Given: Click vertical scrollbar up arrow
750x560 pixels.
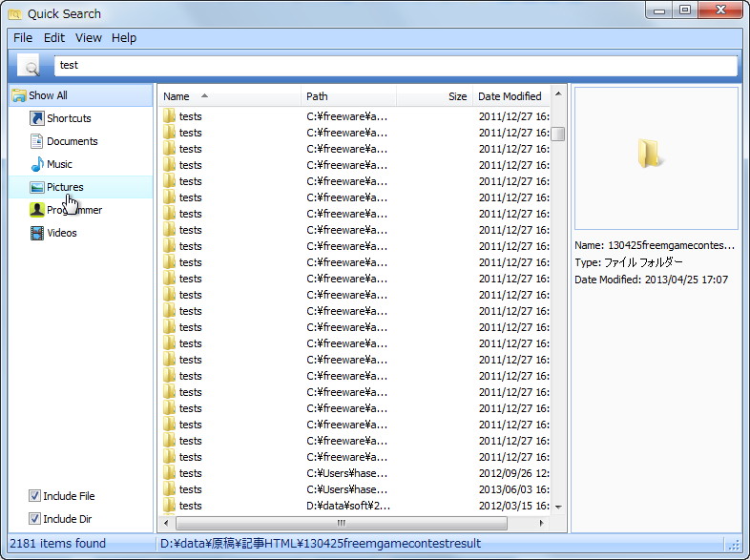Looking at the screenshot, I should point(558,94).
